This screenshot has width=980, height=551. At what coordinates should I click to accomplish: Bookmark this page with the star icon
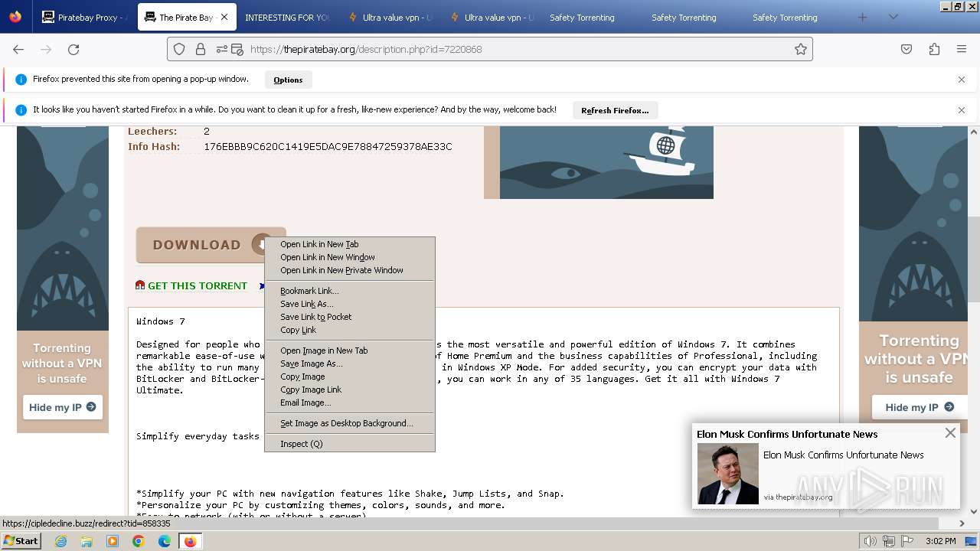click(801, 49)
